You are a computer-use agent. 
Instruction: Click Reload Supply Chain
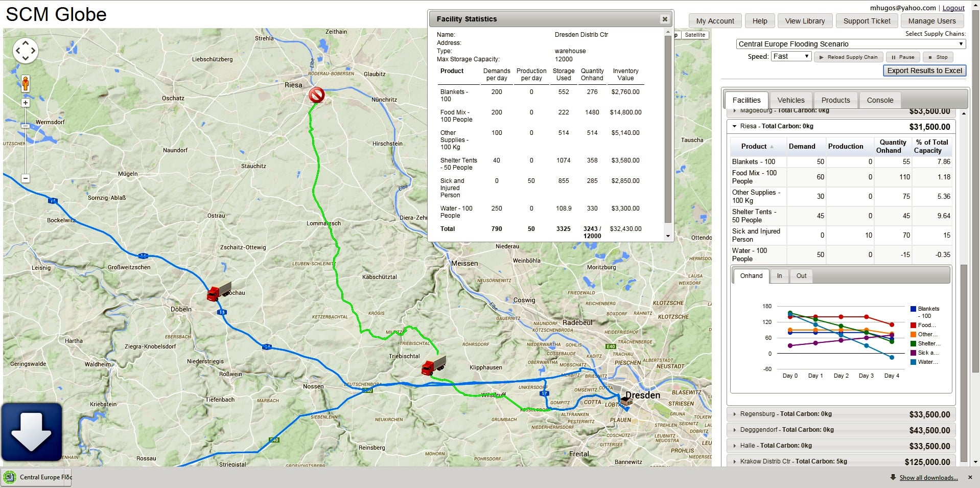tap(848, 57)
